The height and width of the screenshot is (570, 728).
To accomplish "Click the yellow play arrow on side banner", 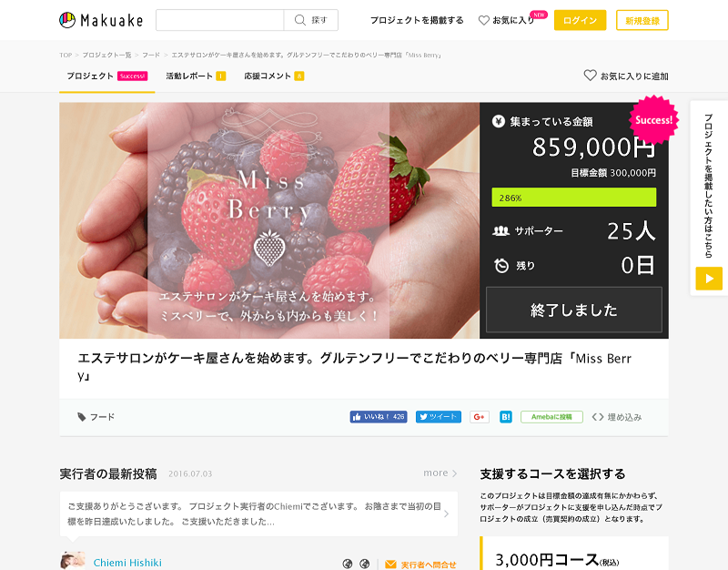I will click(709, 279).
